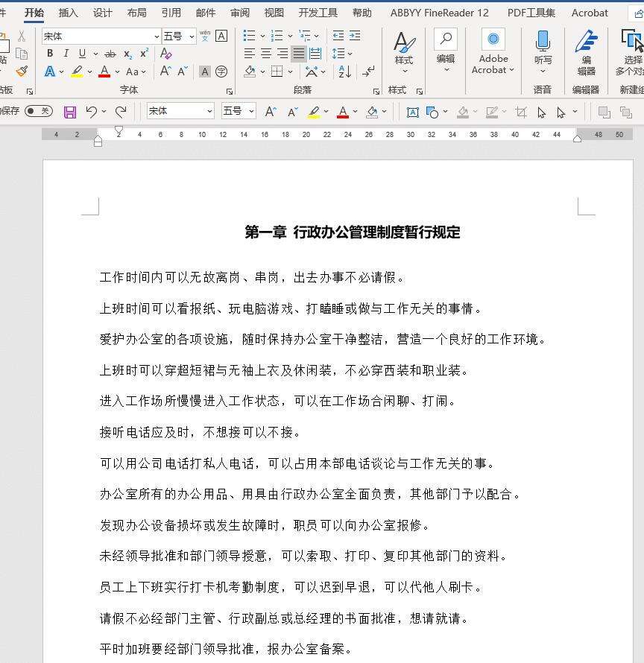Apply distributed alignment
Viewport: 644px width, 663px height.
click(315, 54)
